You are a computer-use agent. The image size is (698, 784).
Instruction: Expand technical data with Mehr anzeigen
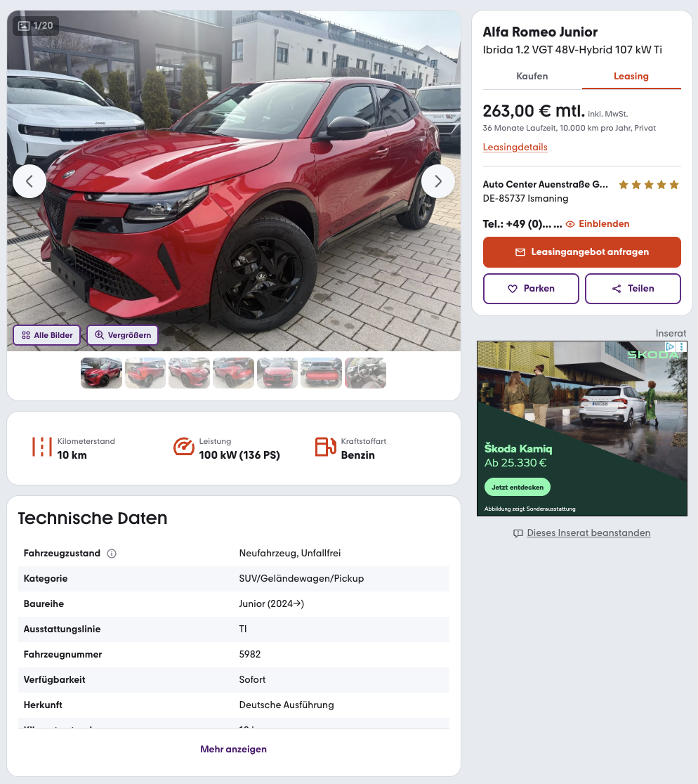233,749
